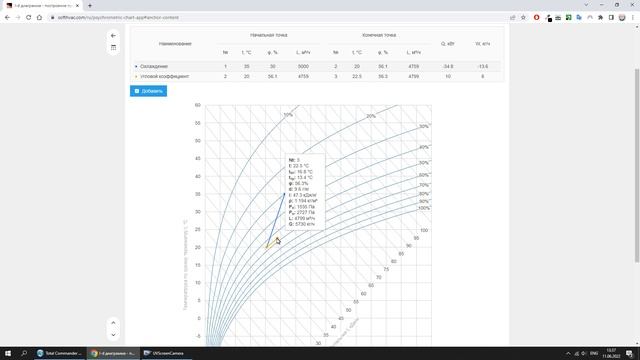The image size is (640, 360).
Task: Click the -34.8 heat value in the Охлаждение row
Action: pyautogui.click(x=448, y=66)
